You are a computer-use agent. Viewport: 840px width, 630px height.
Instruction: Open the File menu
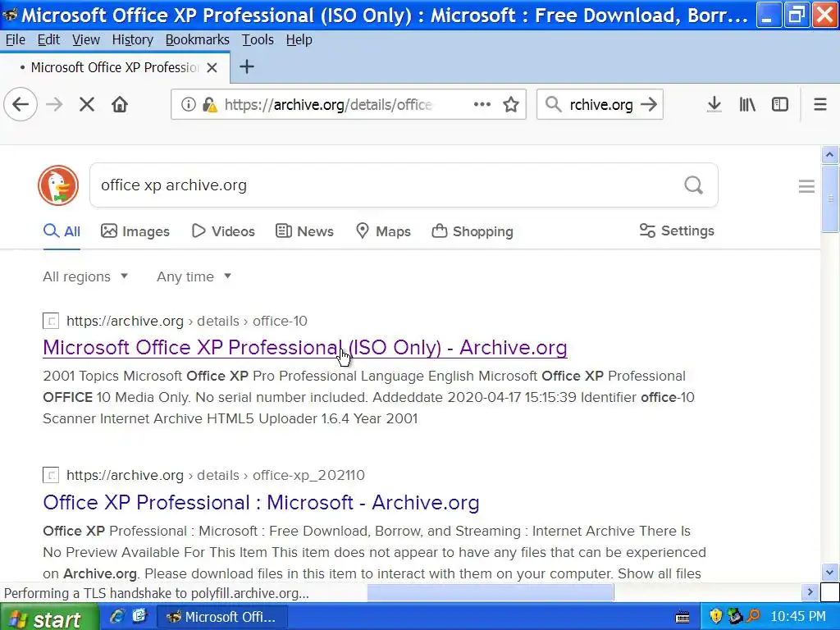tap(16, 39)
